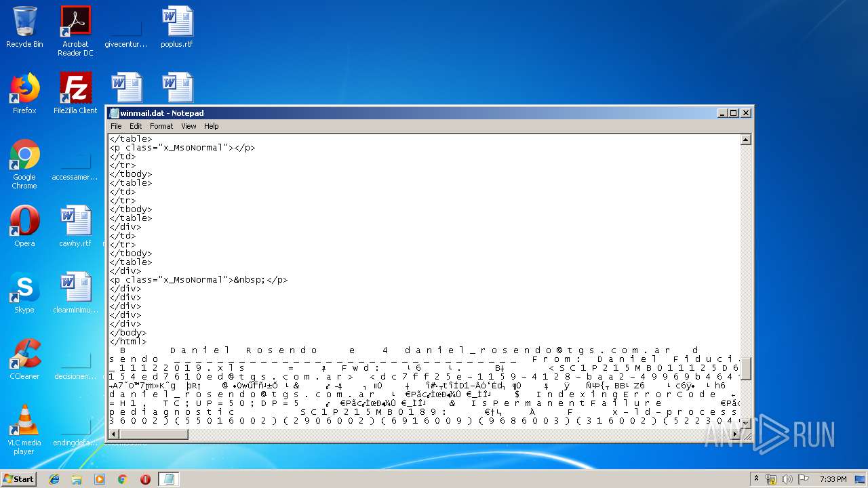Click the horizontal scrollbar left arrow

click(115, 434)
